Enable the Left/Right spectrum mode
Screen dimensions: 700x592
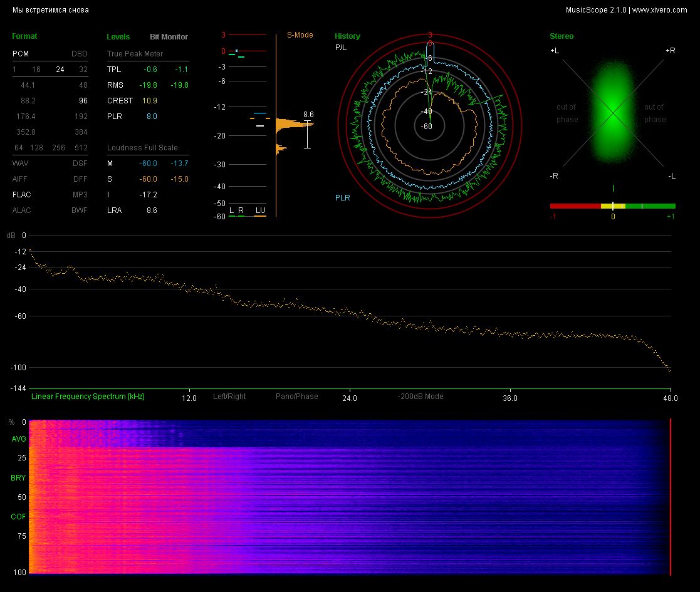pos(229,397)
